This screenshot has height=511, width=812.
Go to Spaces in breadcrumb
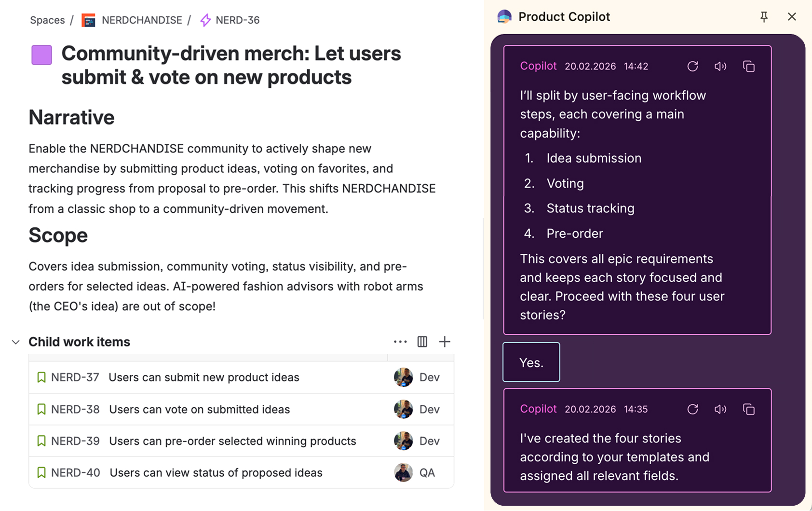[x=47, y=20]
